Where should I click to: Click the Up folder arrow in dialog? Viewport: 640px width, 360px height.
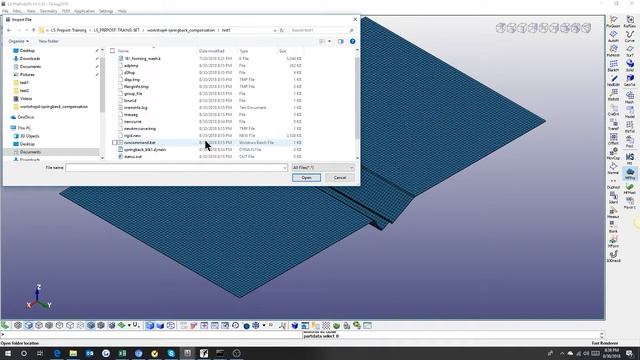(x=33, y=30)
